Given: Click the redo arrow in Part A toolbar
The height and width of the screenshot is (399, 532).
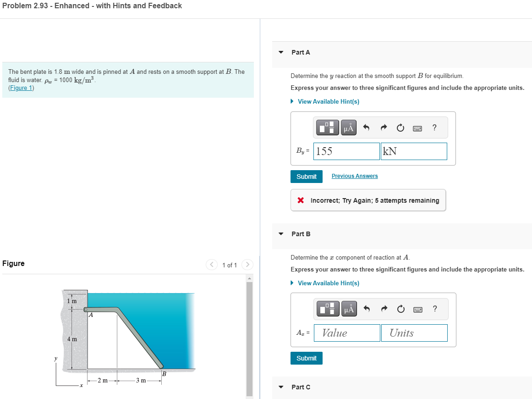Looking at the screenshot, I should 383,127.
